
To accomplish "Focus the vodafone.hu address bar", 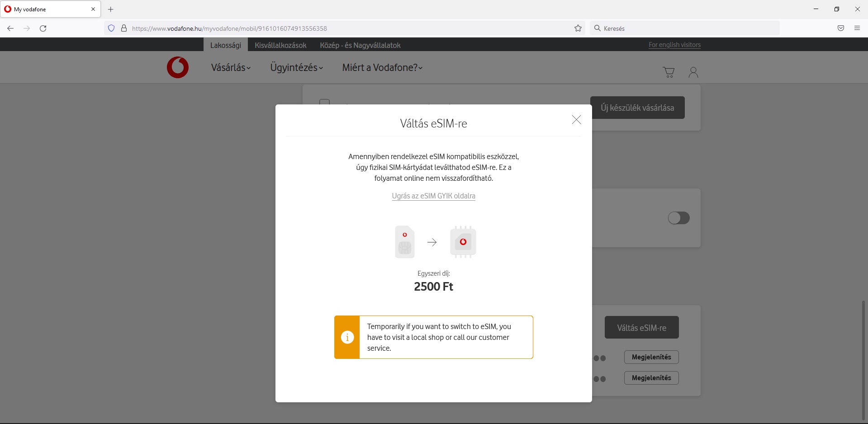I will point(344,28).
